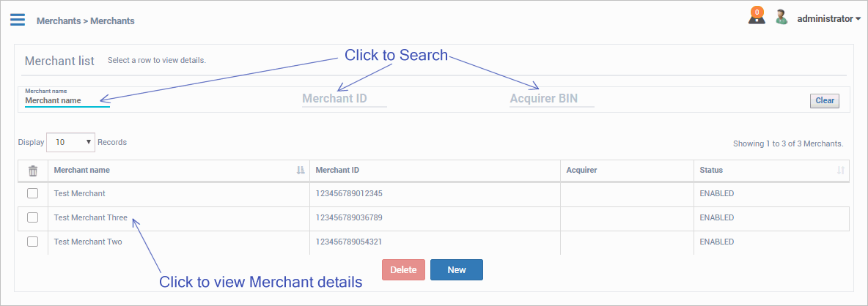Open the Display records count dropdown

point(70,142)
